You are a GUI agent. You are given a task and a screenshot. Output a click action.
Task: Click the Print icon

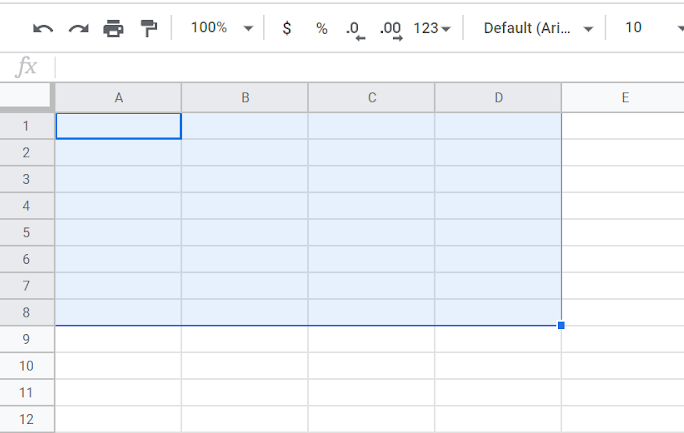tap(113, 29)
